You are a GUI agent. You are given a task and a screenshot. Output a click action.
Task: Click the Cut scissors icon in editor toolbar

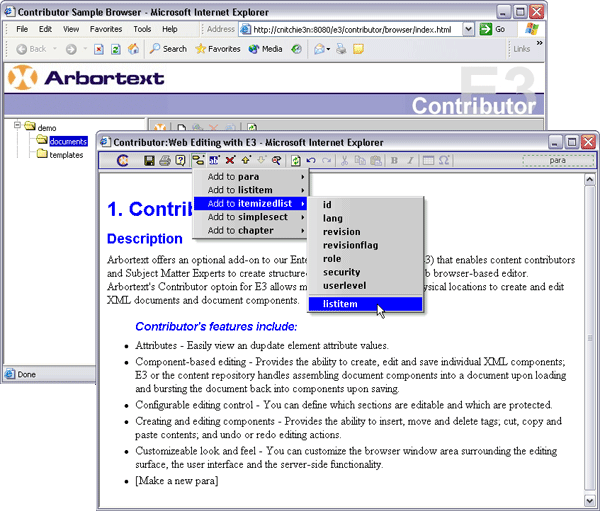click(x=344, y=160)
